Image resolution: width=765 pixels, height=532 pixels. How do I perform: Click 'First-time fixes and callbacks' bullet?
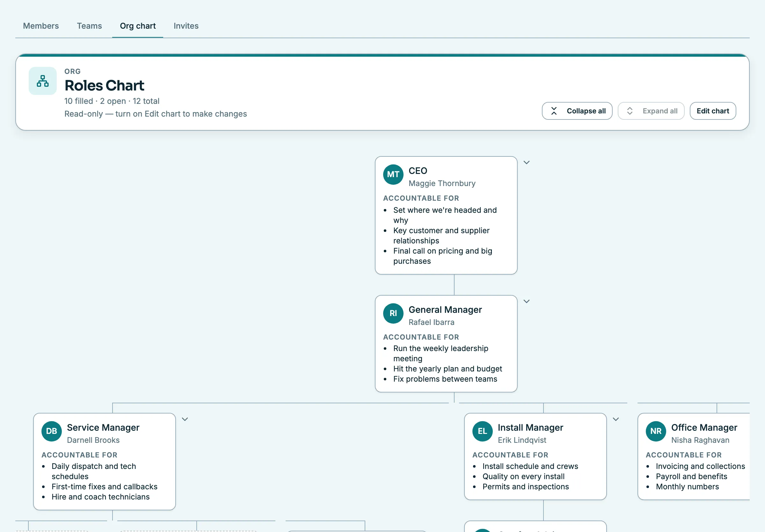click(104, 487)
